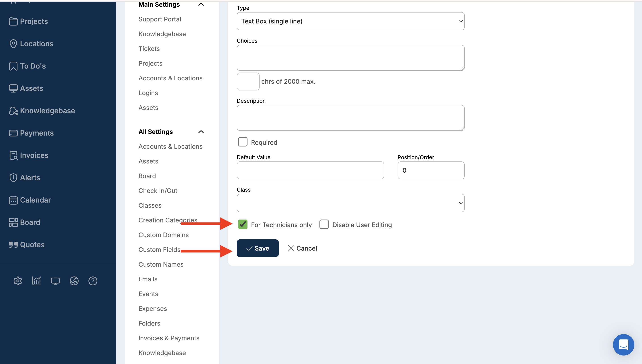Open the reports chart icon

(x=36, y=281)
